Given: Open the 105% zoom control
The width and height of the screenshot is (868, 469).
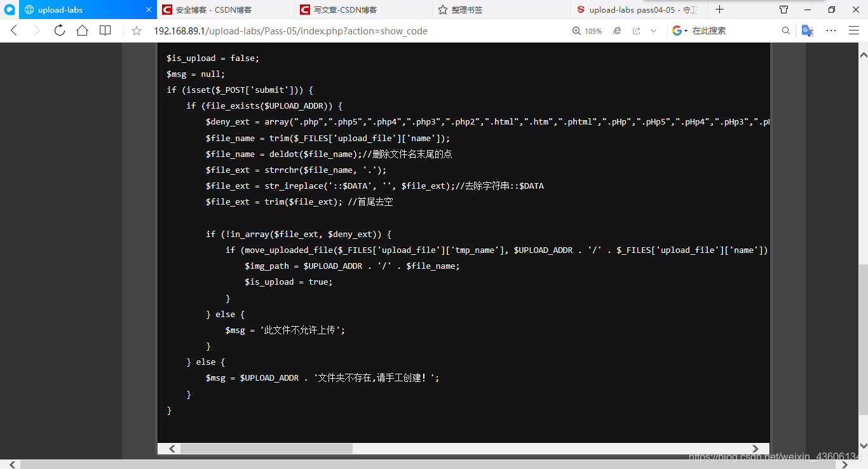Looking at the screenshot, I should (587, 31).
